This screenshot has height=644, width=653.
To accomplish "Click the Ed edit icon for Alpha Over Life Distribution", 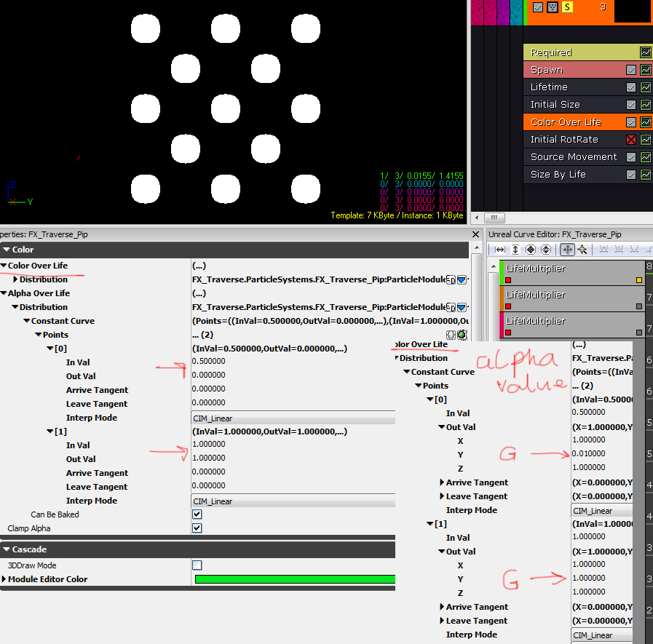I will tap(451, 308).
